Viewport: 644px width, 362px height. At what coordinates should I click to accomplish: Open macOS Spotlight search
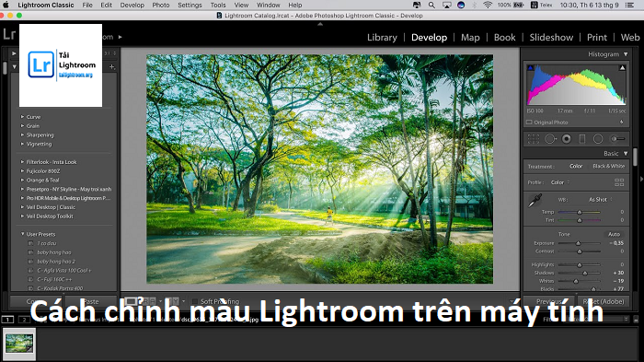click(x=431, y=5)
